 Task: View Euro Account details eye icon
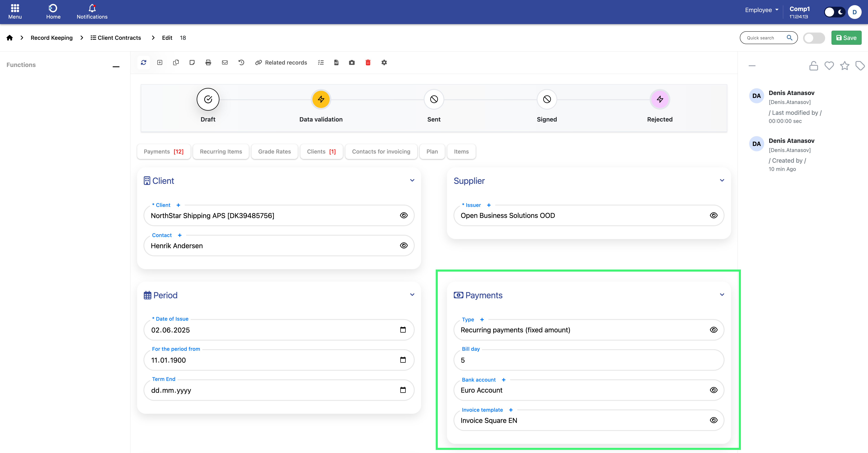tap(714, 390)
